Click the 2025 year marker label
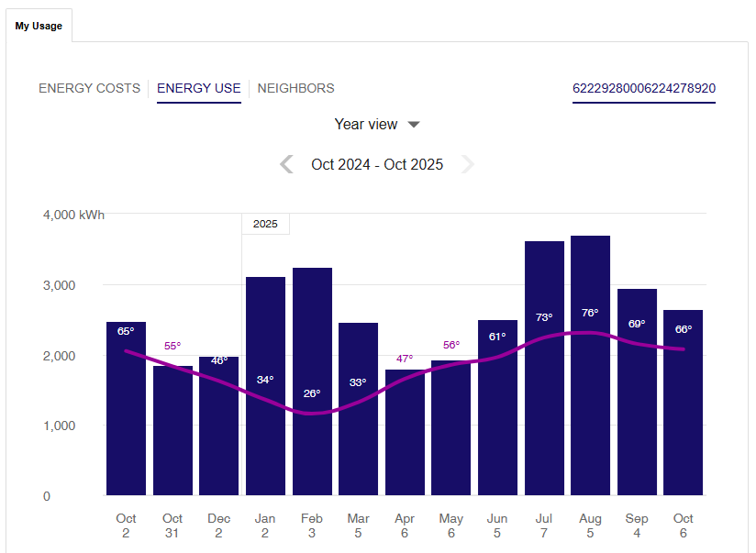 click(x=265, y=224)
